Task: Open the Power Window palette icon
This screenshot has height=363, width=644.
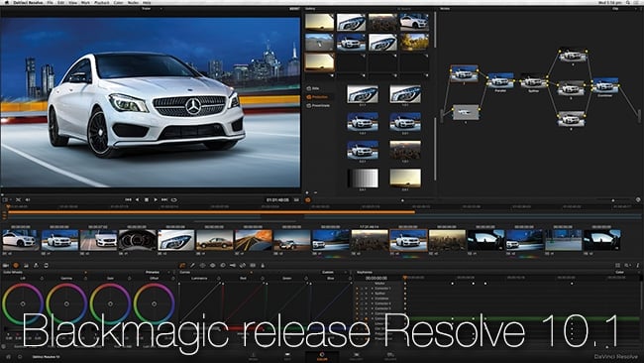Action: 202,266
